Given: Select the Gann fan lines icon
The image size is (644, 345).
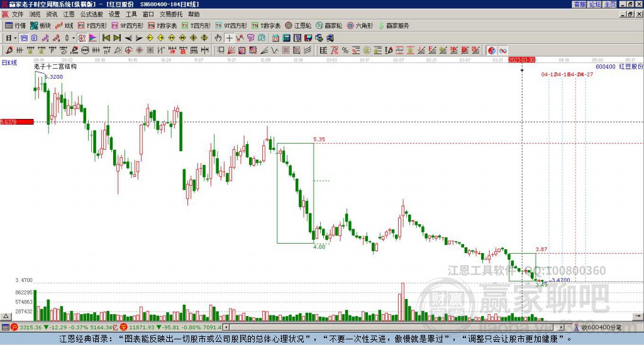Looking at the screenshot, I should [x=231, y=50].
